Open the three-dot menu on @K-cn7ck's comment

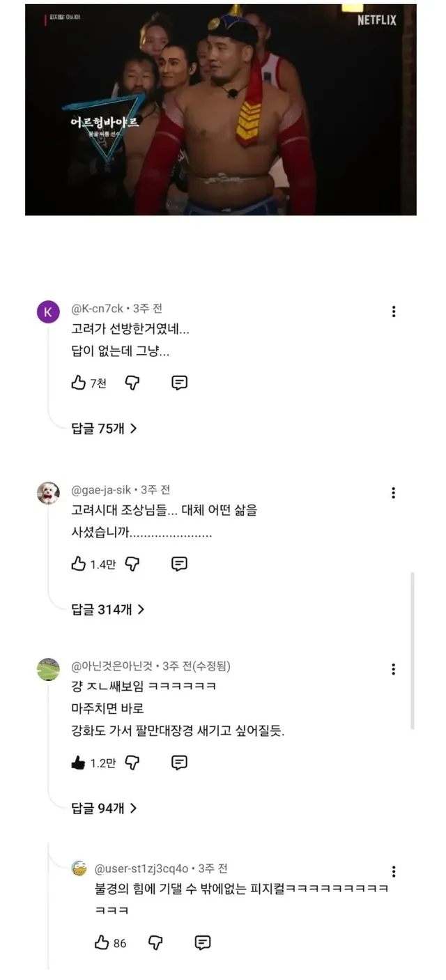coord(394,312)
